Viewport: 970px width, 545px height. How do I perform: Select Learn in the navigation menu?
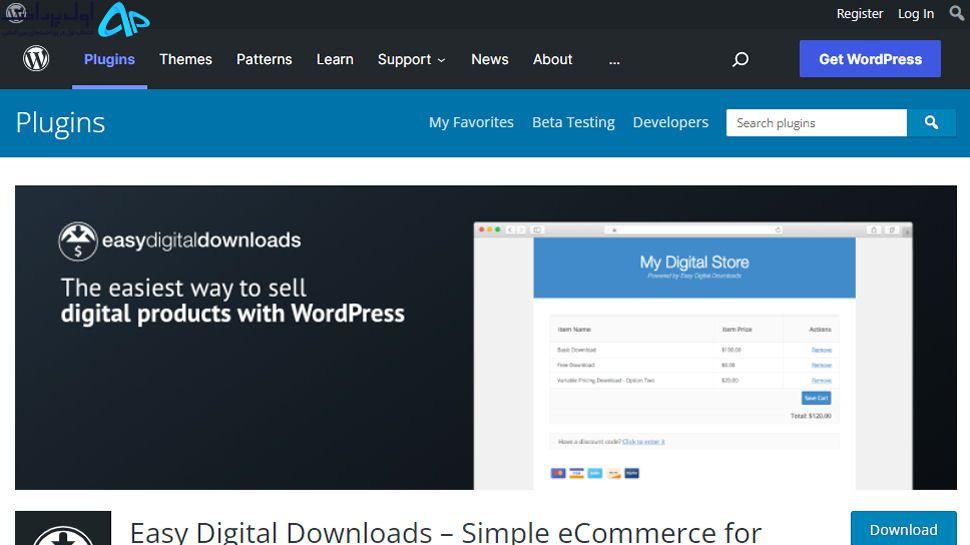click(335, 59)
